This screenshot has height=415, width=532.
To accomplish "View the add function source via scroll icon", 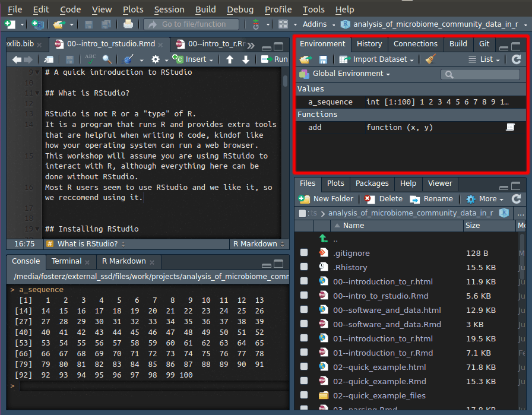I will coord(509,127).
